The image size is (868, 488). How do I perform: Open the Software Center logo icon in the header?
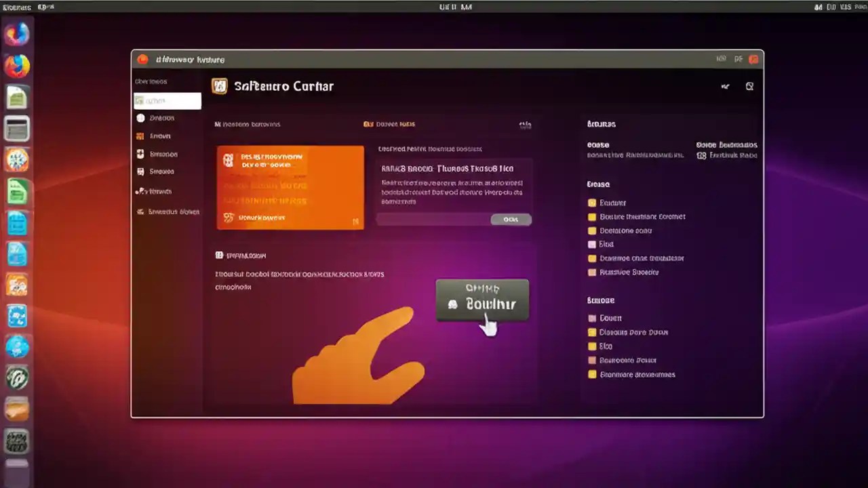pos(218,86)
